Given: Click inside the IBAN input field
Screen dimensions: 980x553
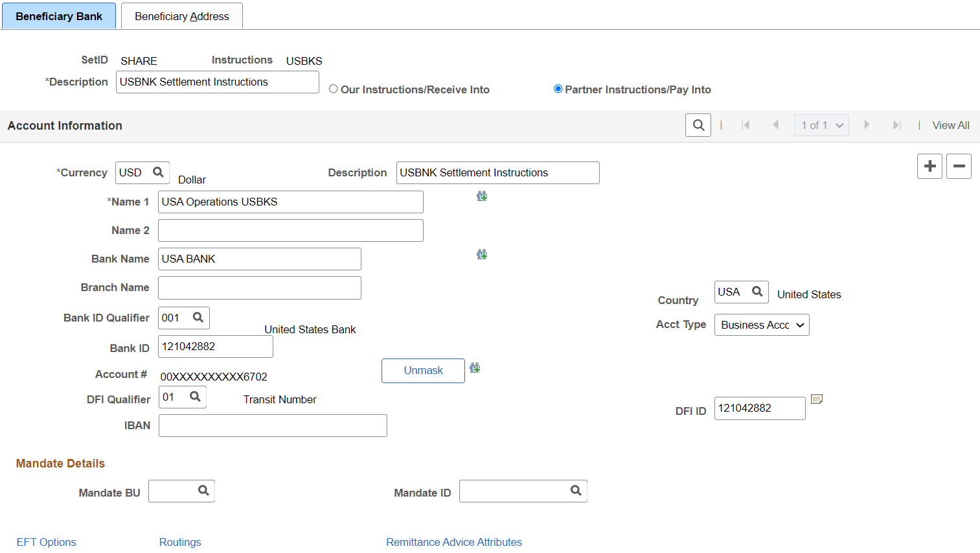Looking at the screenshot, I should [272, 425].
